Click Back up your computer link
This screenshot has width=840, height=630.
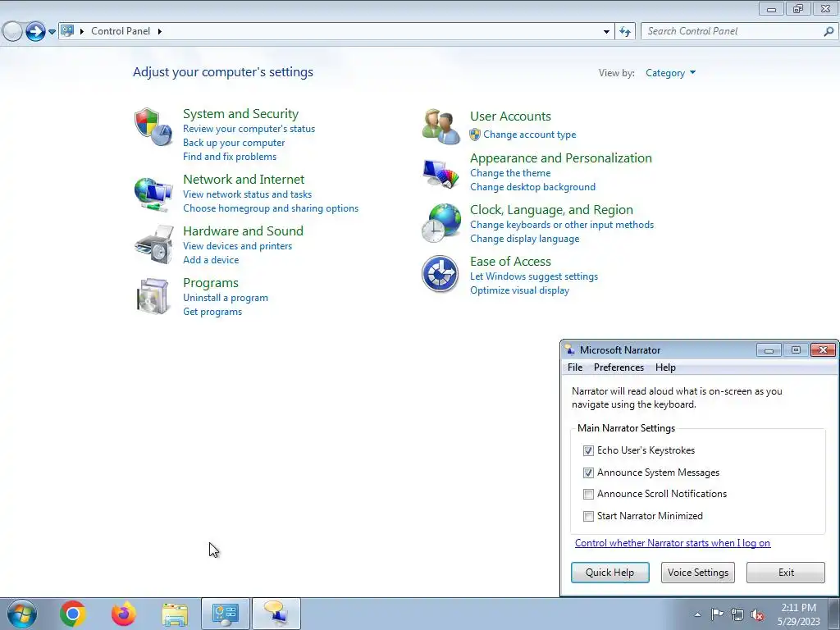(234, 143)
